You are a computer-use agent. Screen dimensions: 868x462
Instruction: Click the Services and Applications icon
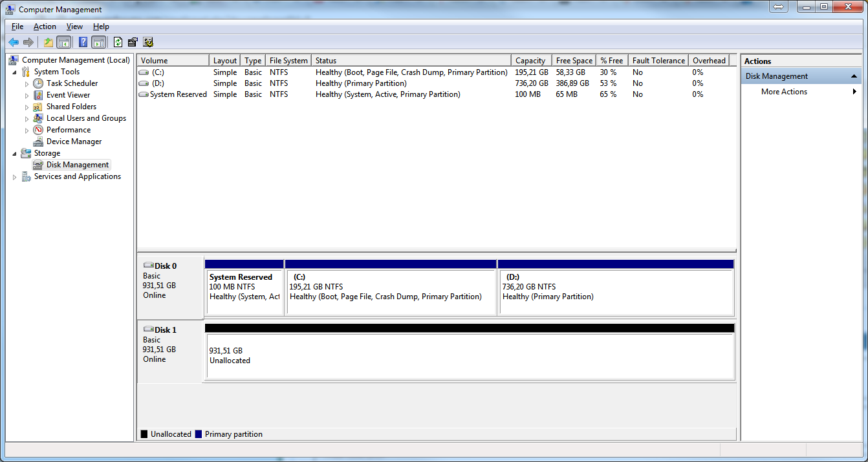(x=26, y=176)
